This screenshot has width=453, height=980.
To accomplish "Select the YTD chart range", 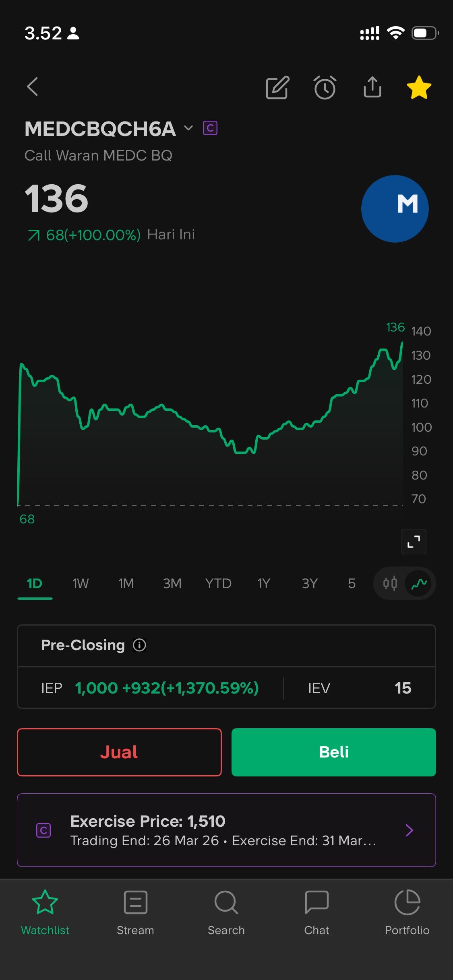I will click(218, 583).
